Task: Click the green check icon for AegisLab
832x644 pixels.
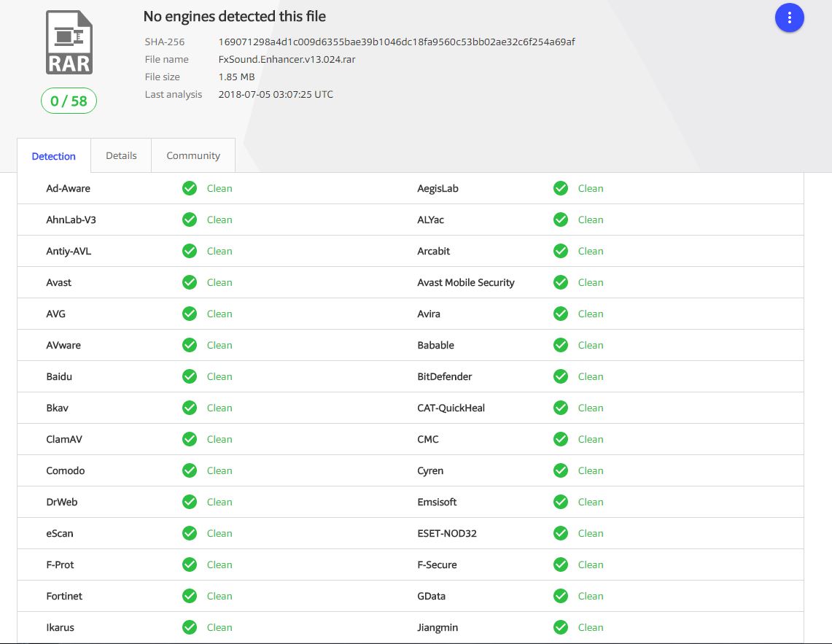Action: 560,188
